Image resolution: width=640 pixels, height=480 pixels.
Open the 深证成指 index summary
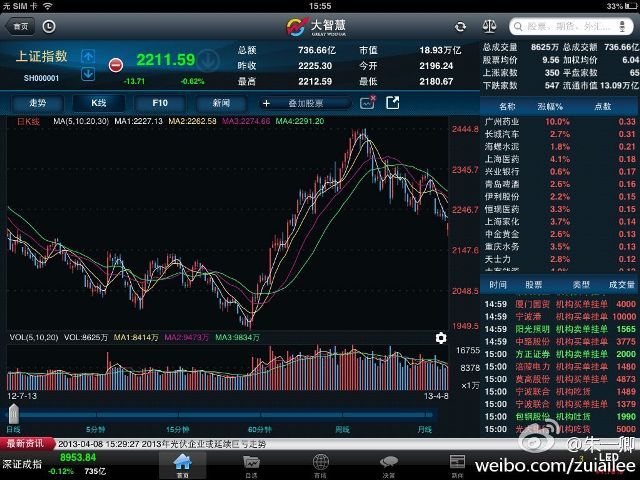point(53,464)
